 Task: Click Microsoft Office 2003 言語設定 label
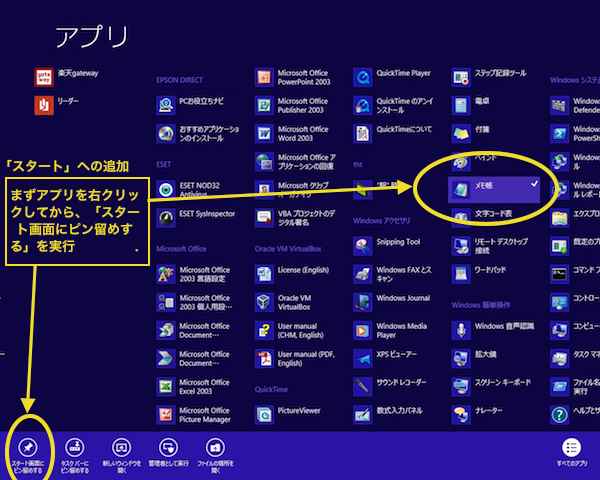point(205,274)
